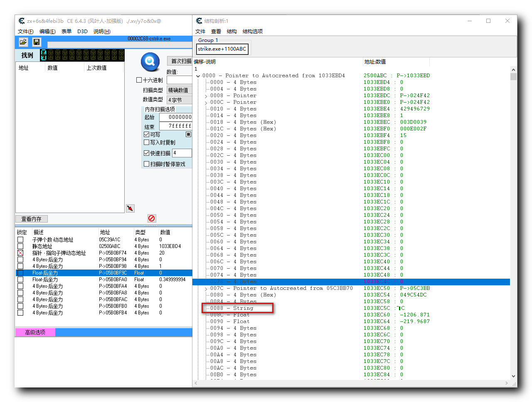Click value 1033EBD4 of 静态地址 row

point(170,246)
